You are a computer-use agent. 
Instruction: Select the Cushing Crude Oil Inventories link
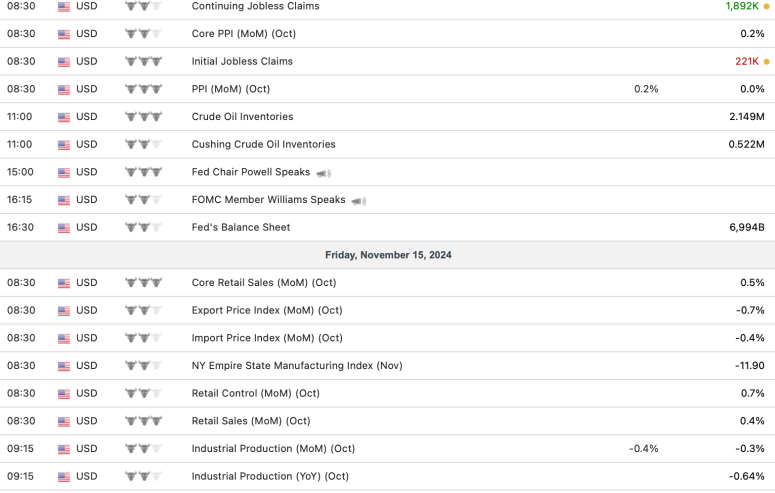263,145
